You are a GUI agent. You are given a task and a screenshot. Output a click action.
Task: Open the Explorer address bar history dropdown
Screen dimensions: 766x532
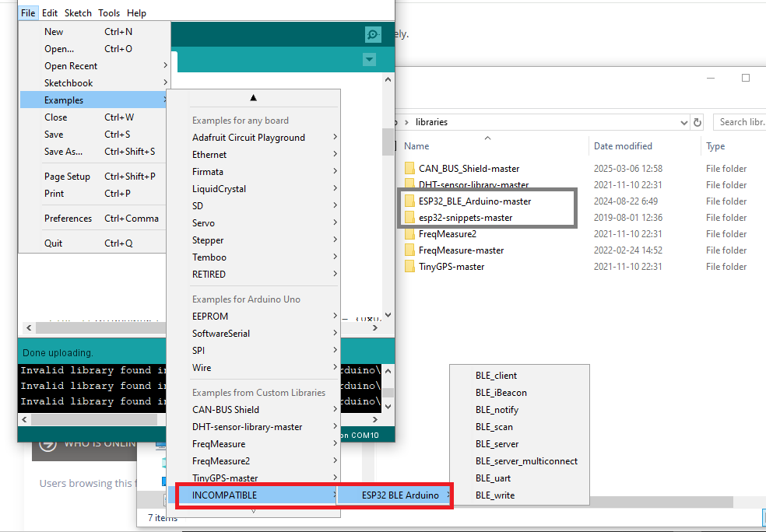click(684, 123)
